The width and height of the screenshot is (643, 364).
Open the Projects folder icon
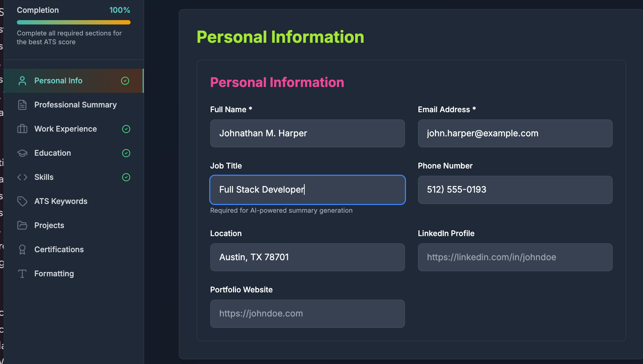pyautogui.click(x=22, y=225)
